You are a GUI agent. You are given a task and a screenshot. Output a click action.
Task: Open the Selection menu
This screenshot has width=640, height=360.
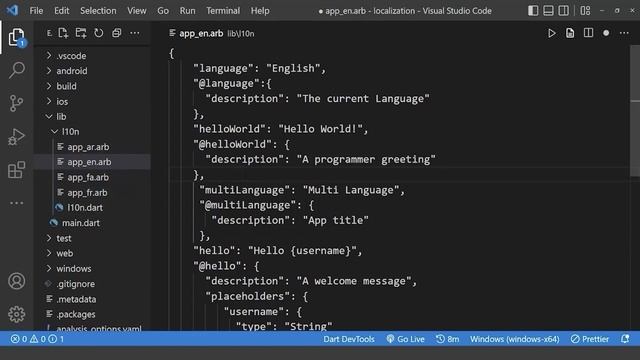[98, 11]
